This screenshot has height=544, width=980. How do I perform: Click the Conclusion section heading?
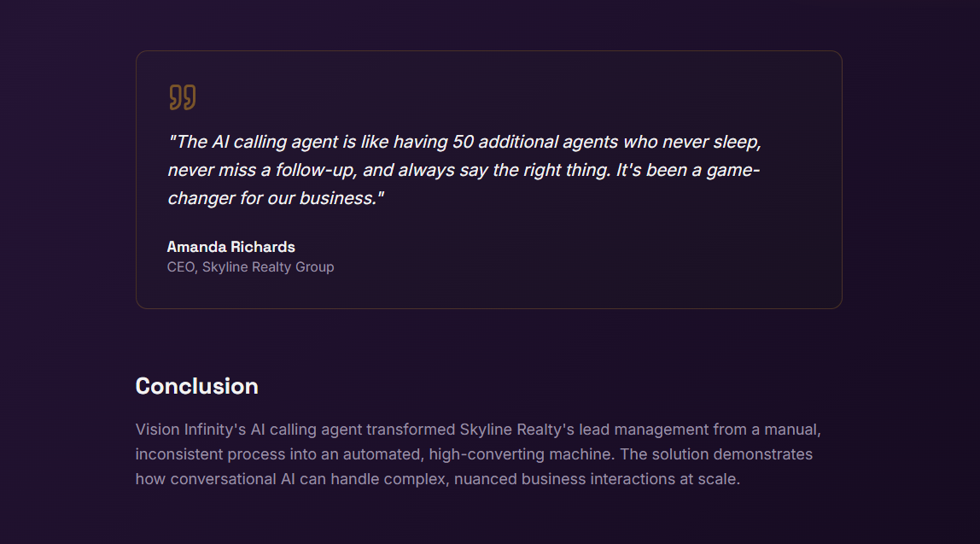pos(197,386)
